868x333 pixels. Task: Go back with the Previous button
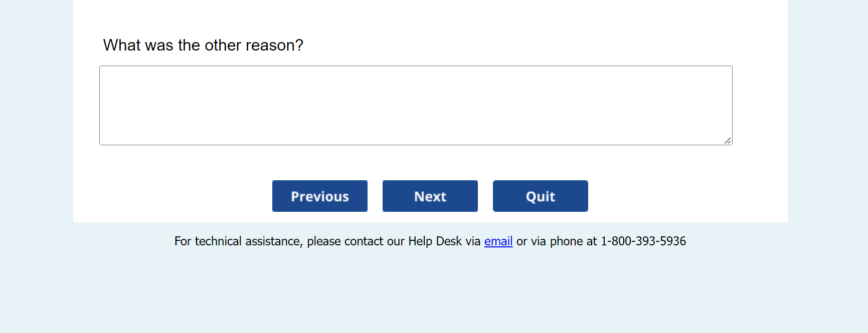(x=320, y=196)
